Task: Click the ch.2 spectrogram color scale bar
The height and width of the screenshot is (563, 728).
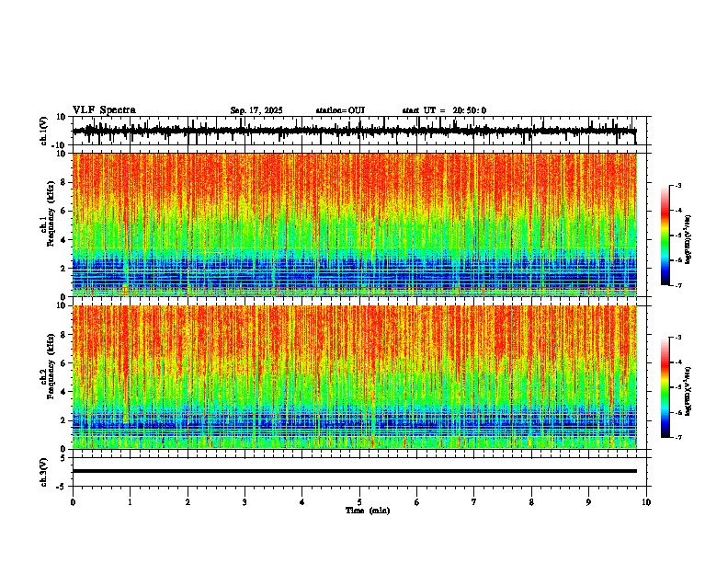Action: click(665, 387)
